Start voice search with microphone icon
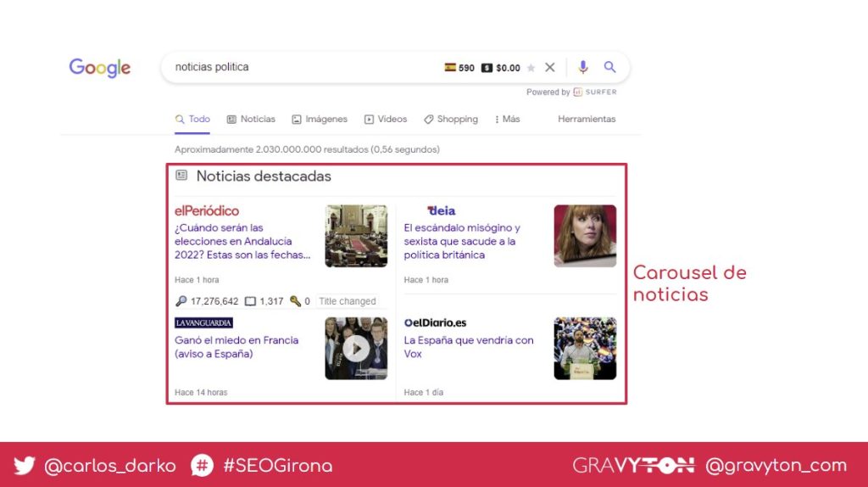868x487 pixels. (x=583, y=67)
